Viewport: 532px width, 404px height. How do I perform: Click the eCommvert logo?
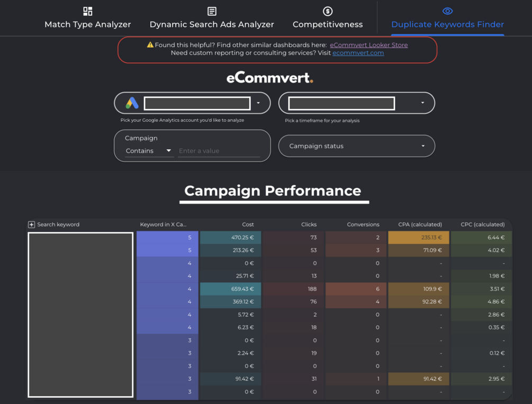270,78
